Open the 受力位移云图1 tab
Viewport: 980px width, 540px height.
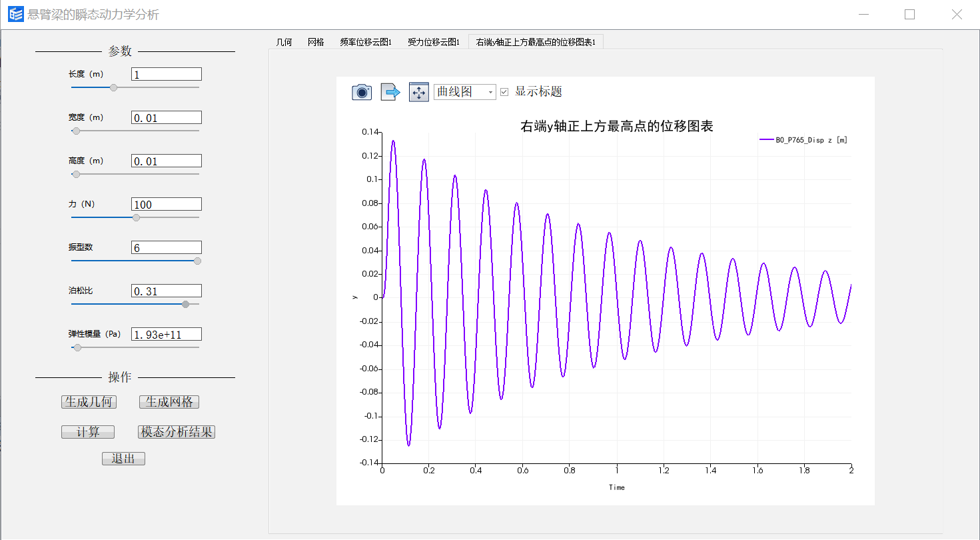pos(434,42)
